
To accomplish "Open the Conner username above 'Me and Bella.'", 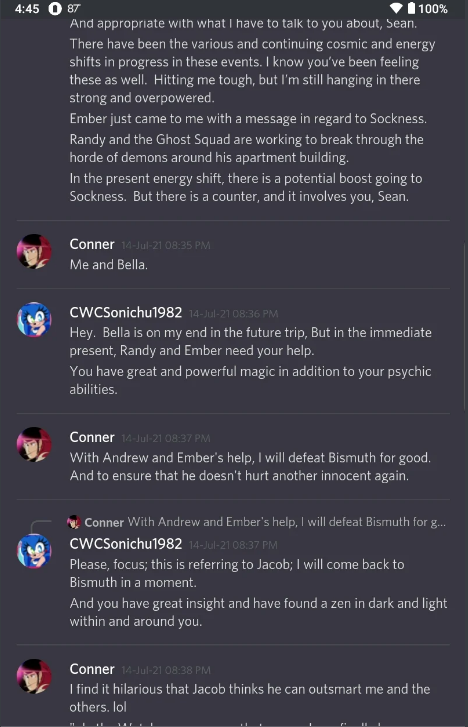I will 92,244.
